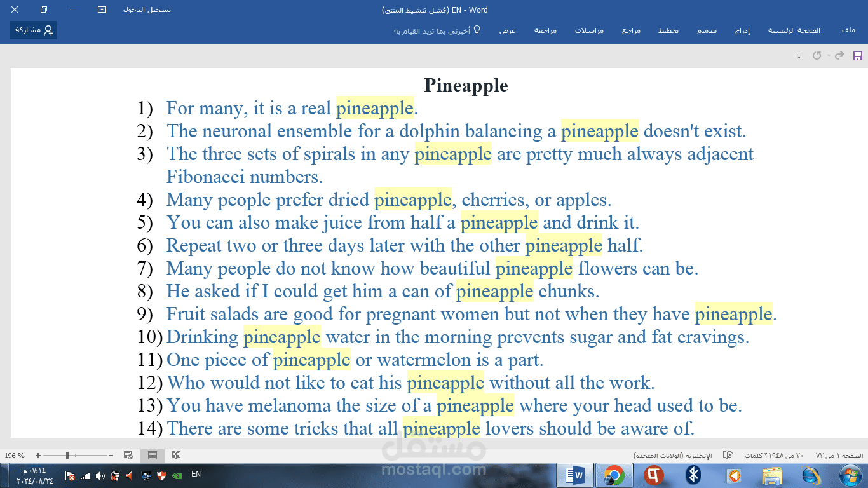868x488 pixels.
Task: Click تسجيل الدخول (Sign in) link
Action: pyautogui.click(x=147, y=10)
